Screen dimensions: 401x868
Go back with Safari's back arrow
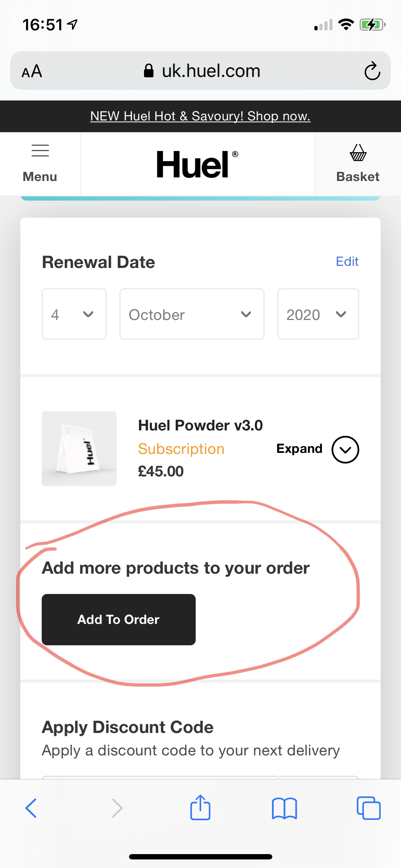click(31, 808)
